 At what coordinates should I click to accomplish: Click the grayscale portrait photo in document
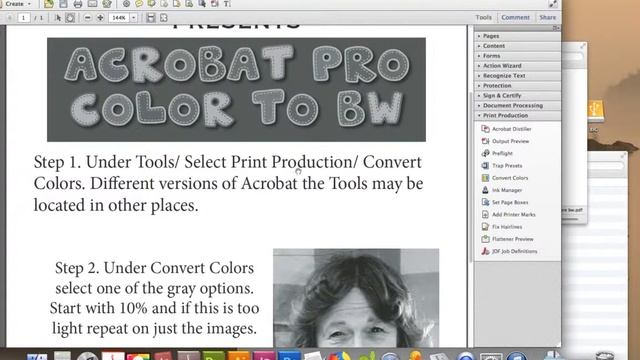[356, 298]
